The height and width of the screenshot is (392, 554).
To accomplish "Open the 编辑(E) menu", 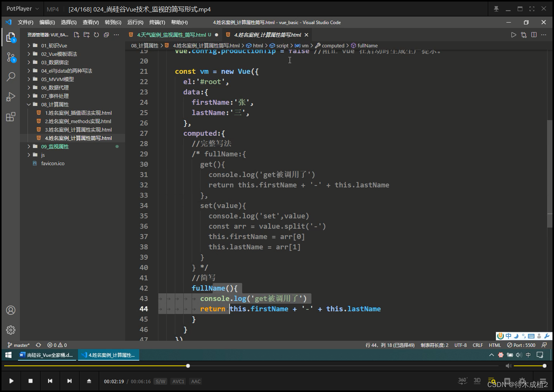I will 47,23.
